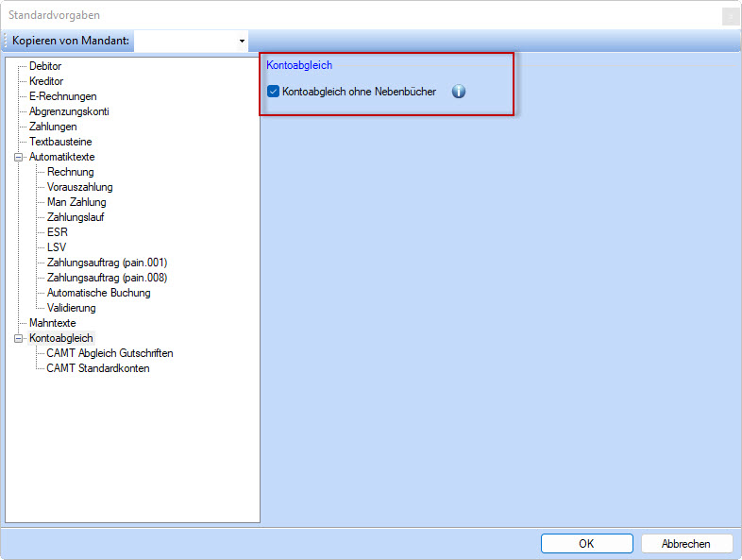Select Textbausteine in the tree
This screenshot has height=560, width=742.
pyautogui.click(x=60, y=142)
